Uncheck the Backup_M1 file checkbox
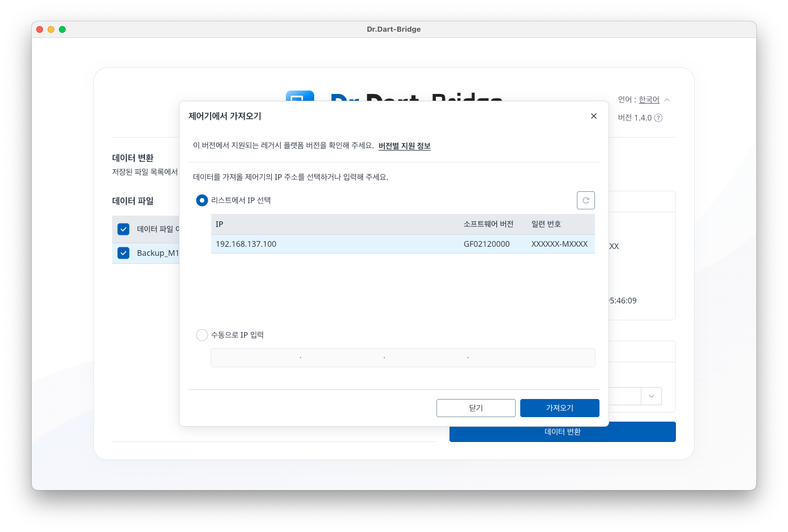 click(123, 253)
